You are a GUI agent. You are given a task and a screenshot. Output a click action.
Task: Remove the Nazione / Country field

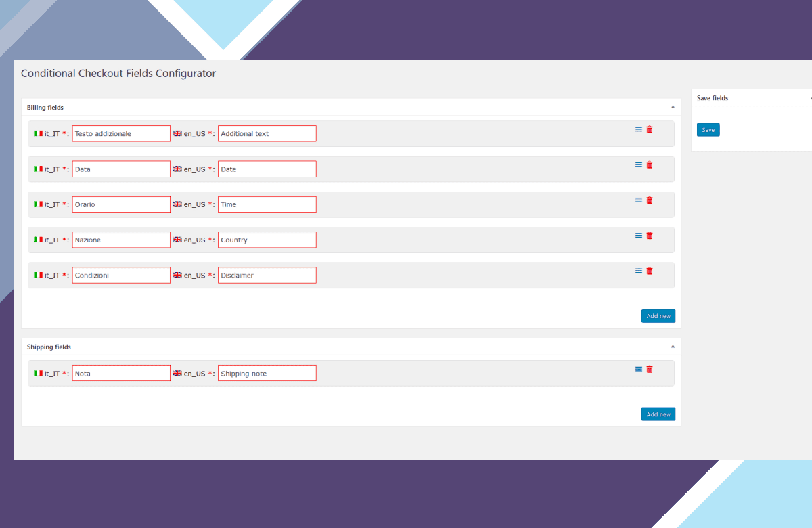[x=650, y=236]
